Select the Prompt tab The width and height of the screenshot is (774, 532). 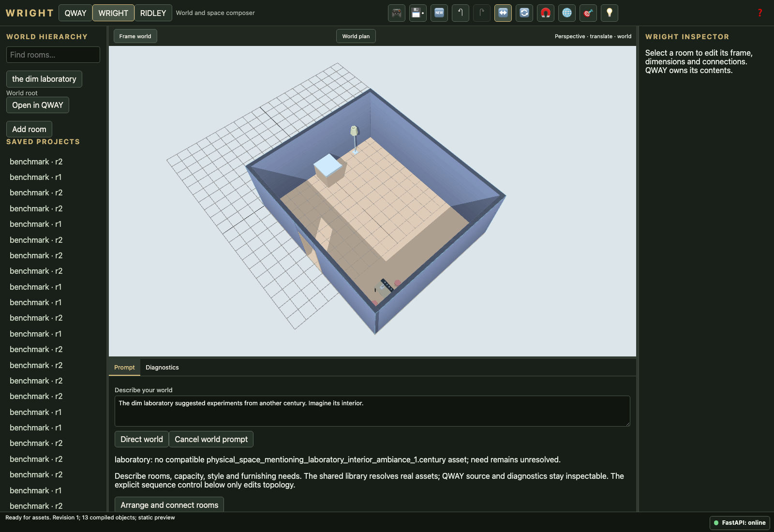click(124, 368)
